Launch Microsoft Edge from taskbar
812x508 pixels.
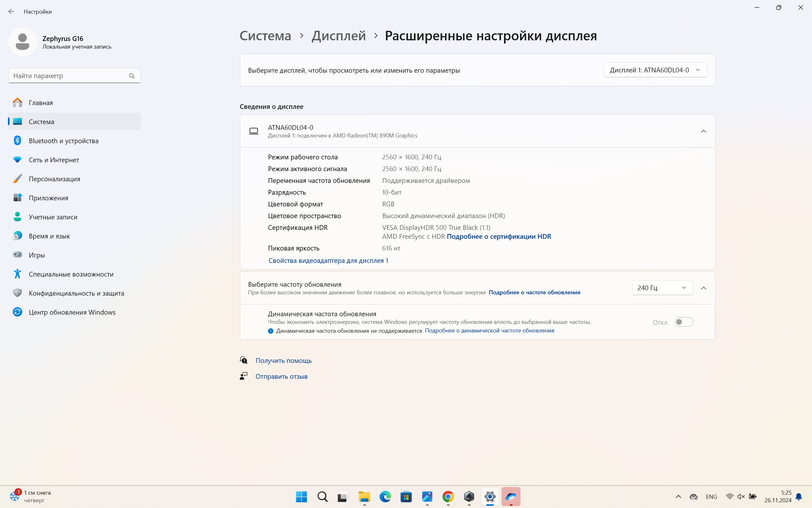(x=385, y=497)
